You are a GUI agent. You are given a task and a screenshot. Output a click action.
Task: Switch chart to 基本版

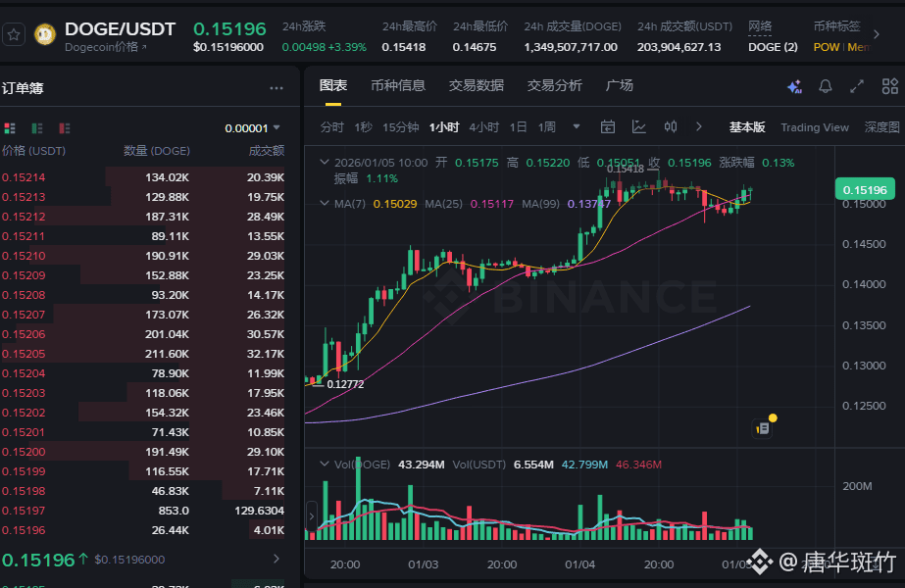747,127
